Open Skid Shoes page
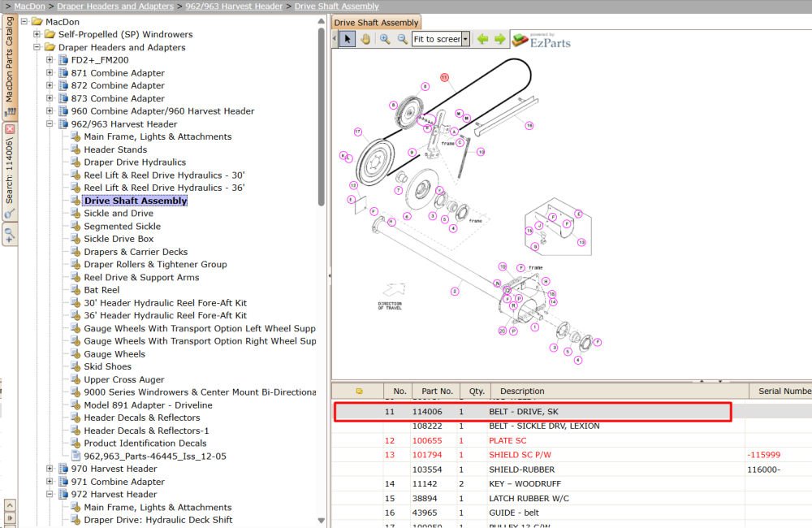The height and width of the screenshot is (528, 812). [x=108, y=366]
